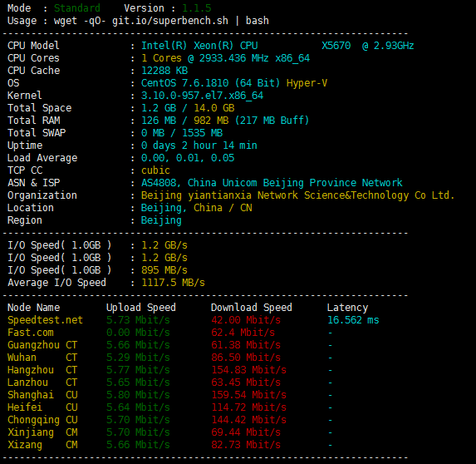Click Fast.com download '62.4 Mbit/s'

pyautogui.click(x=243, y=333)
